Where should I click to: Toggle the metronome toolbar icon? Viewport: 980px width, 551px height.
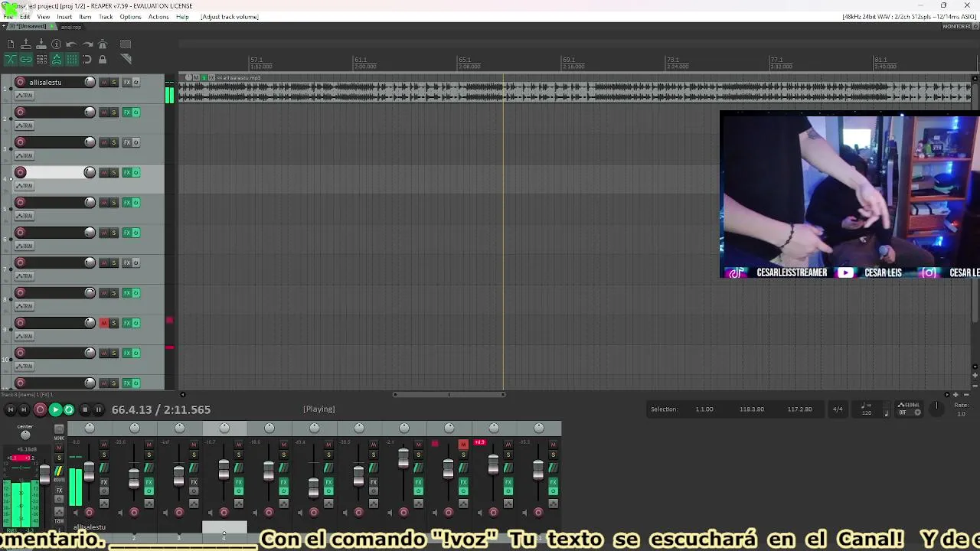click(x=103, y=44)
